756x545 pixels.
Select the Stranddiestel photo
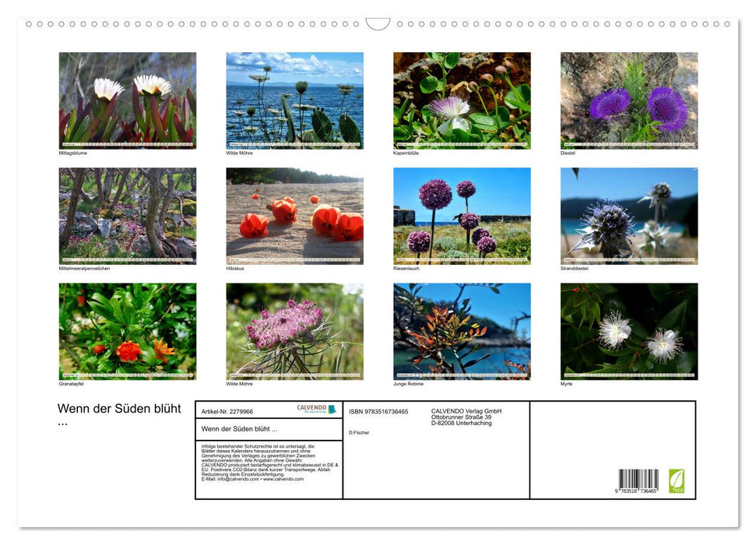[629, 216]
